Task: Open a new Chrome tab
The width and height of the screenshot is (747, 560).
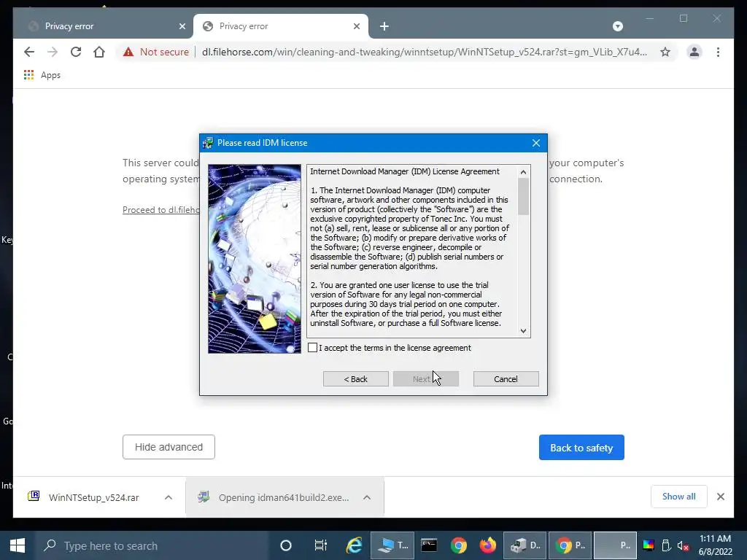Action: click(384, 26)
